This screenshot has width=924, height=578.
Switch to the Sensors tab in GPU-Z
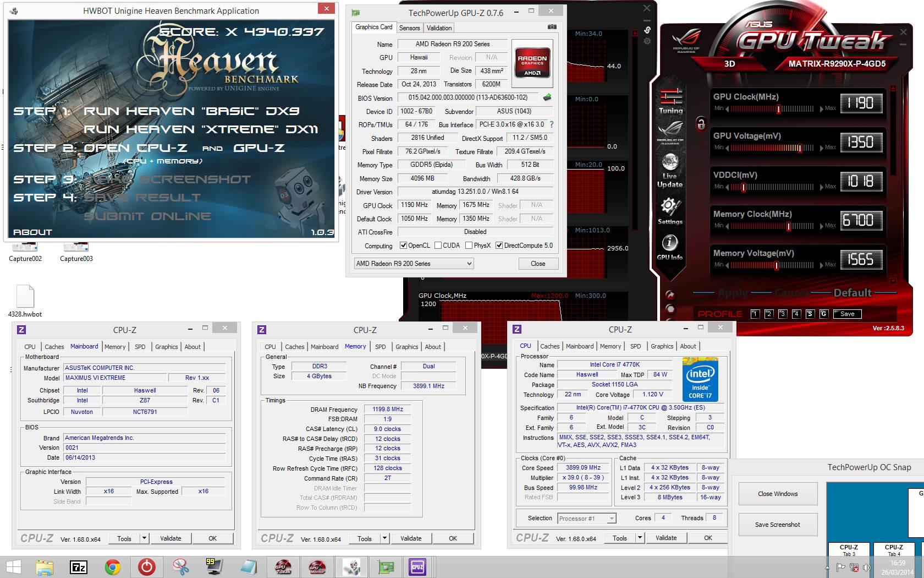coord(409,28)
